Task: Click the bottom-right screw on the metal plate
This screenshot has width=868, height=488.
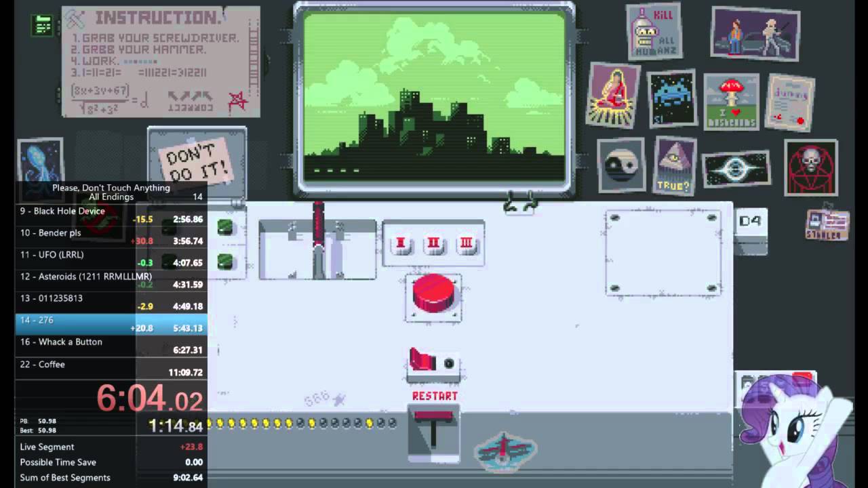Action: [x=711, y=288]
